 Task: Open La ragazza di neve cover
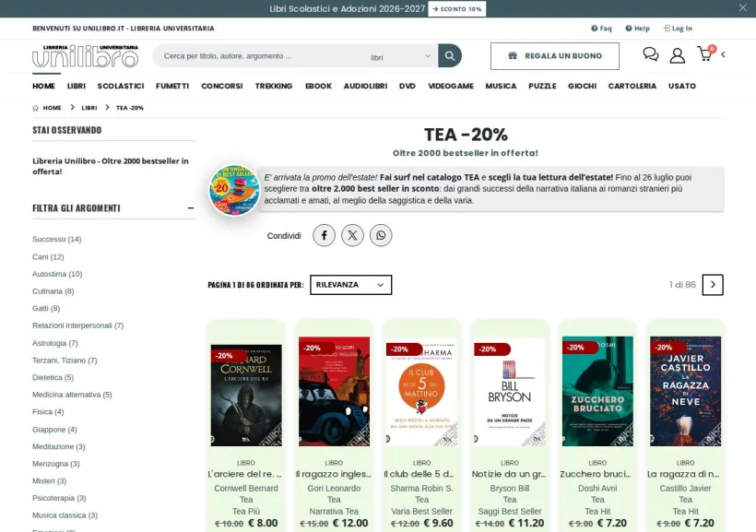point(685,391)
